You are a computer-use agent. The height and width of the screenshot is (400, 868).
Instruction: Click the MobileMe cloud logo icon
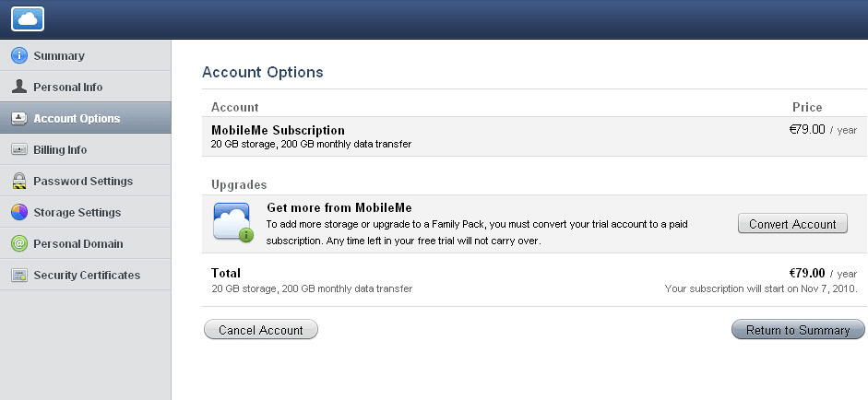coord(27,18)
